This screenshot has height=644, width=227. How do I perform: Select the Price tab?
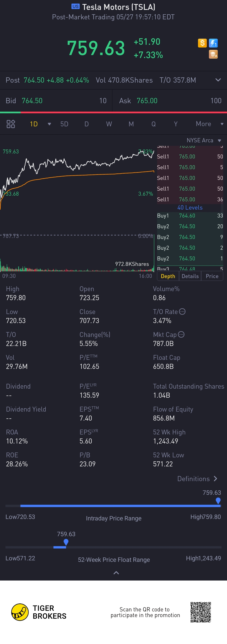click(x=212, y=276)
